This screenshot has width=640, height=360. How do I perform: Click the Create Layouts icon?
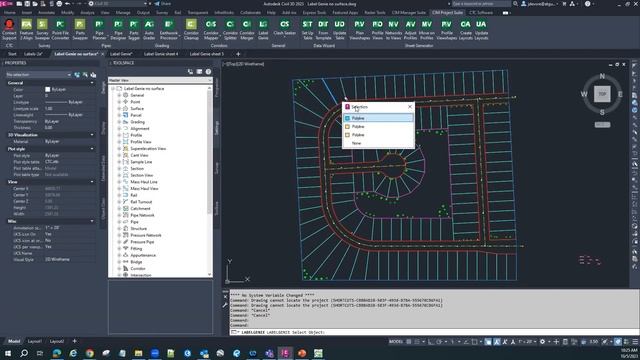pos(465,29)
